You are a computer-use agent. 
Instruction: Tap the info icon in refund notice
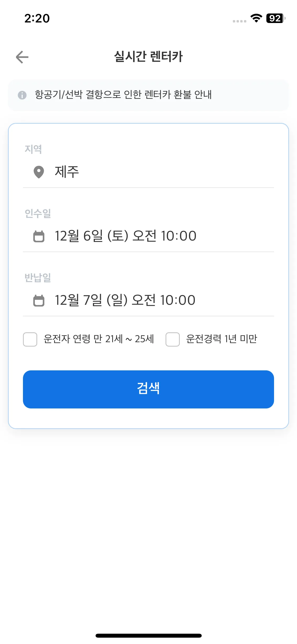click(22, 95)
